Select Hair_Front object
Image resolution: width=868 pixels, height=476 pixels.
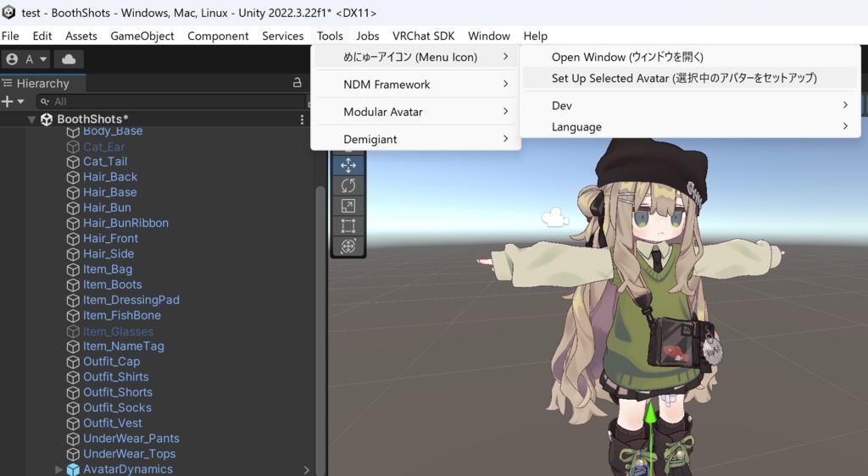click(x=111, y=238)
